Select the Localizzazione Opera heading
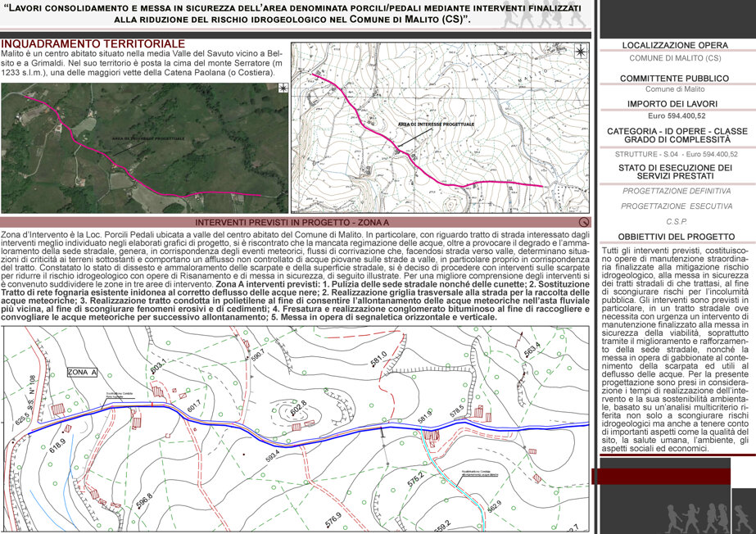The height and width of the screenshot is (534, 756). click(x=675, y=45)
